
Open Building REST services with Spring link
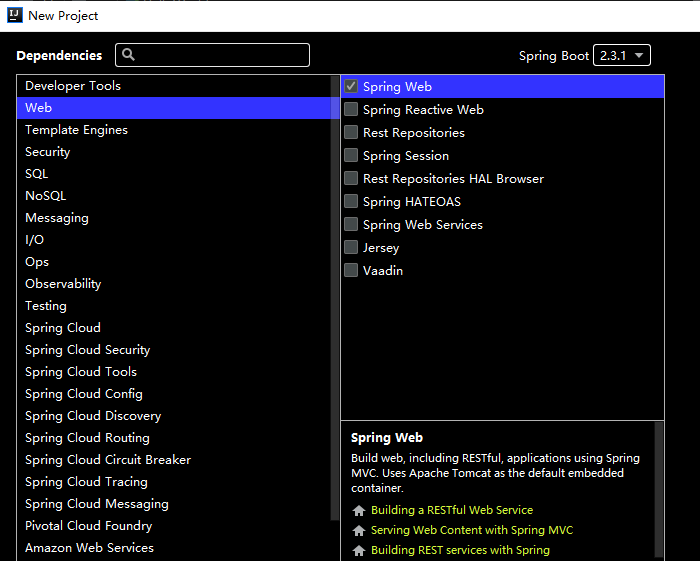[x=460, y=550]
